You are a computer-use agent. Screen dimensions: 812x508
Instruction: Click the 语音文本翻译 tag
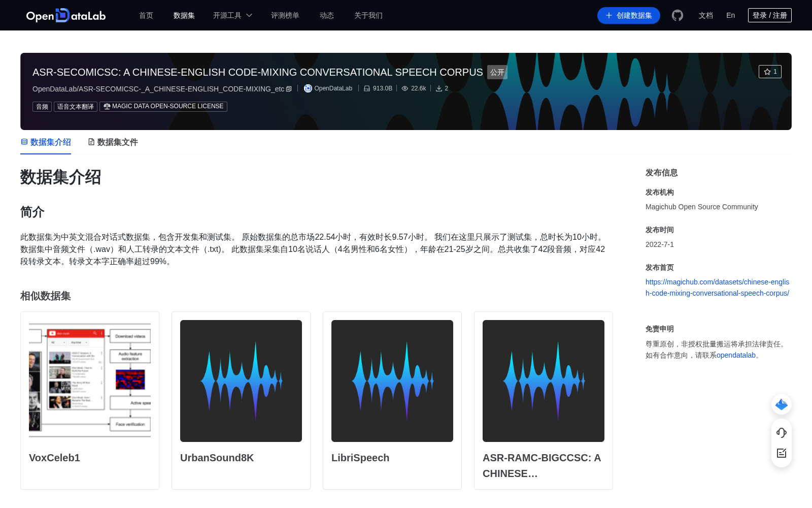click(76, 107)
